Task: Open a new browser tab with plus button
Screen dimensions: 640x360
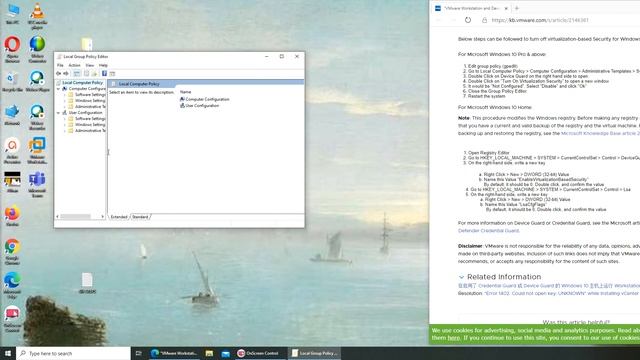Action: coord(516,8)
